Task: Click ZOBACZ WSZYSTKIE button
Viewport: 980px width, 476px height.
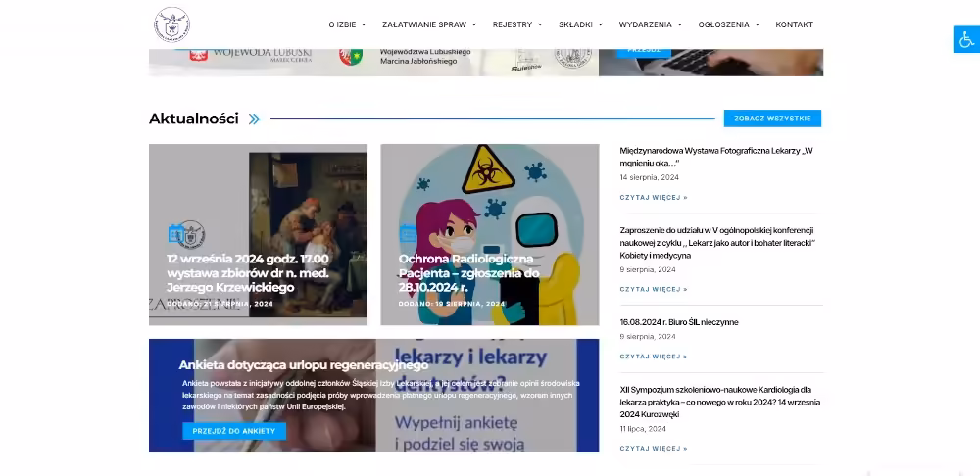Action: 772,119
